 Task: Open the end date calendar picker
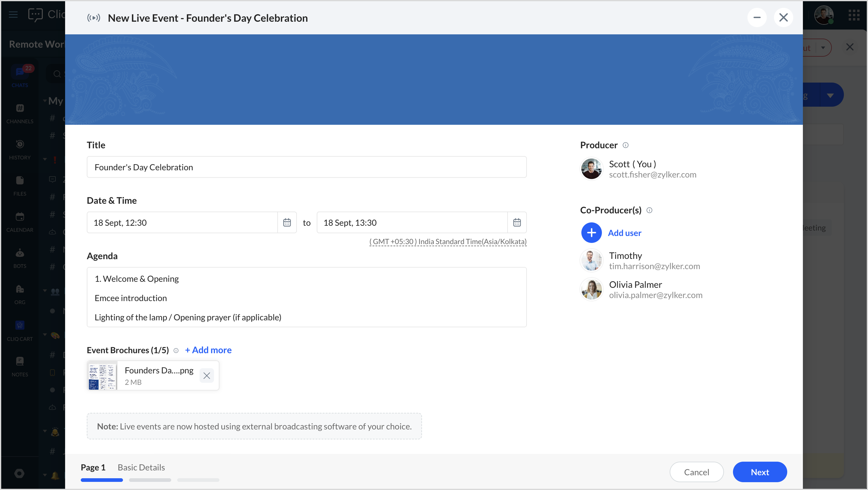click(x=517, y=222)
